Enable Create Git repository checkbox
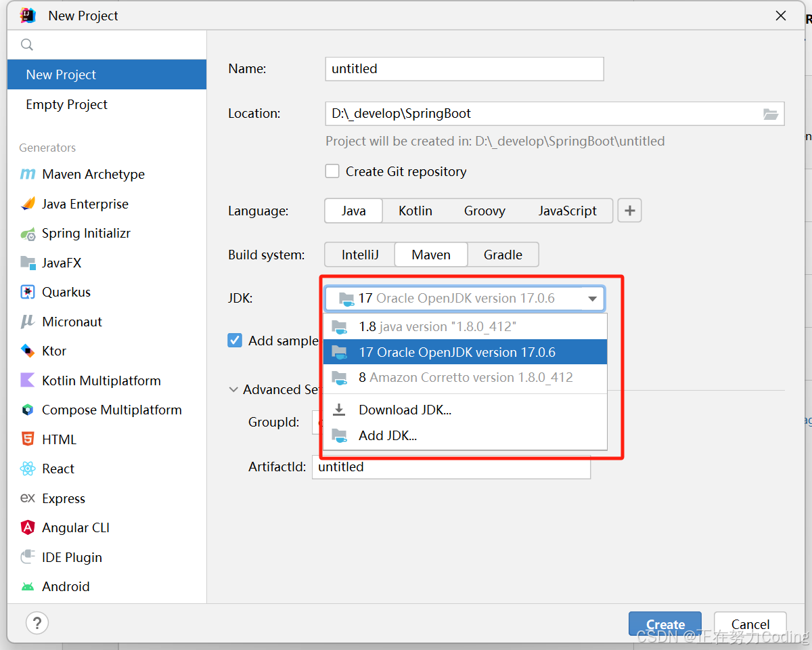The height and width of the screenshot is (650, 812). click(332, 171)
